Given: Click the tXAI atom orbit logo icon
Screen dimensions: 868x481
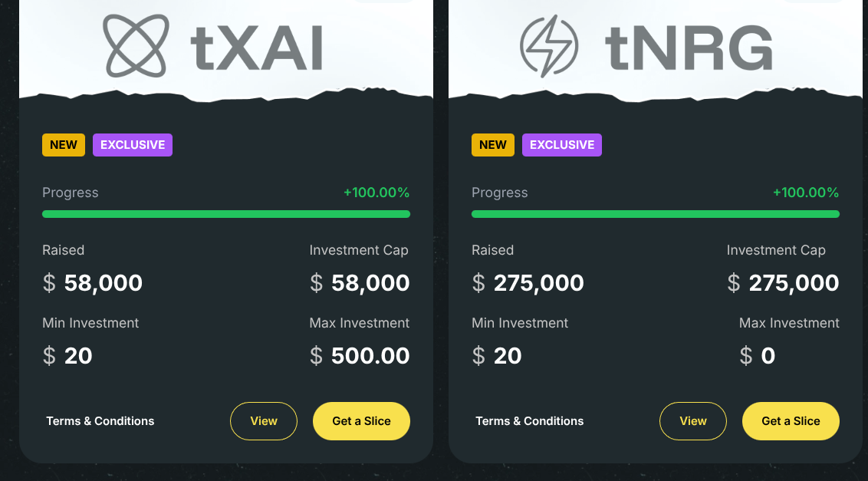Looking at the screenshot, I should (136, 45).
